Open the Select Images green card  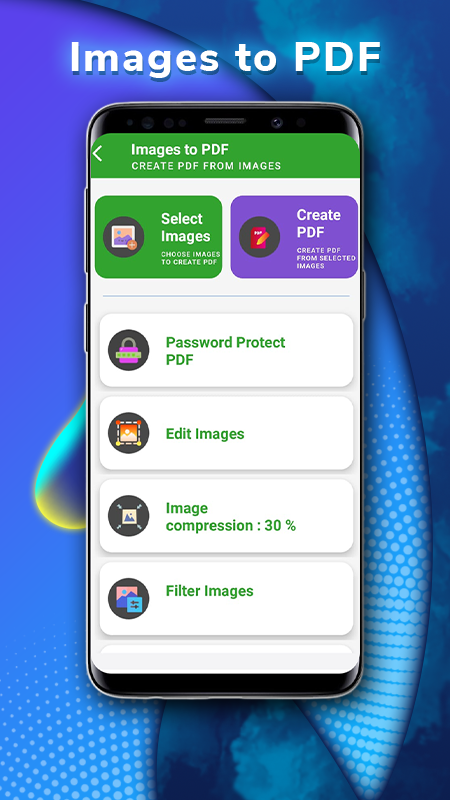click(159, 237)
